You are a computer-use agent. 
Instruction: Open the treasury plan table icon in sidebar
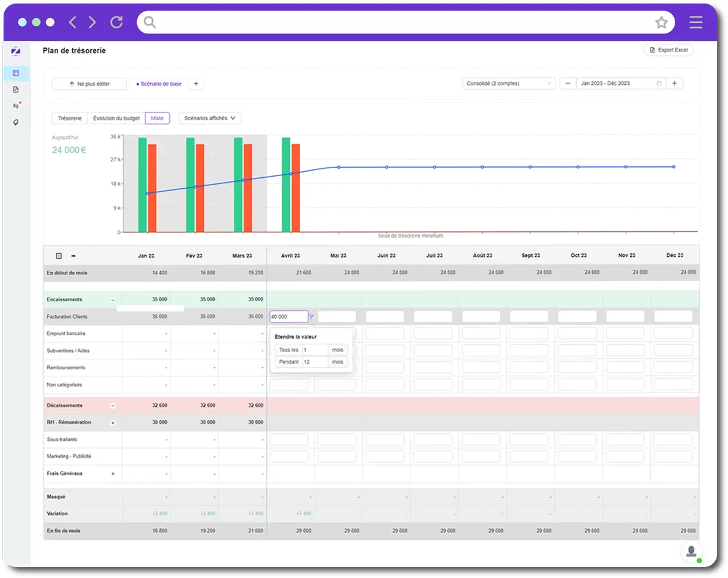click(x=16, y=73)
